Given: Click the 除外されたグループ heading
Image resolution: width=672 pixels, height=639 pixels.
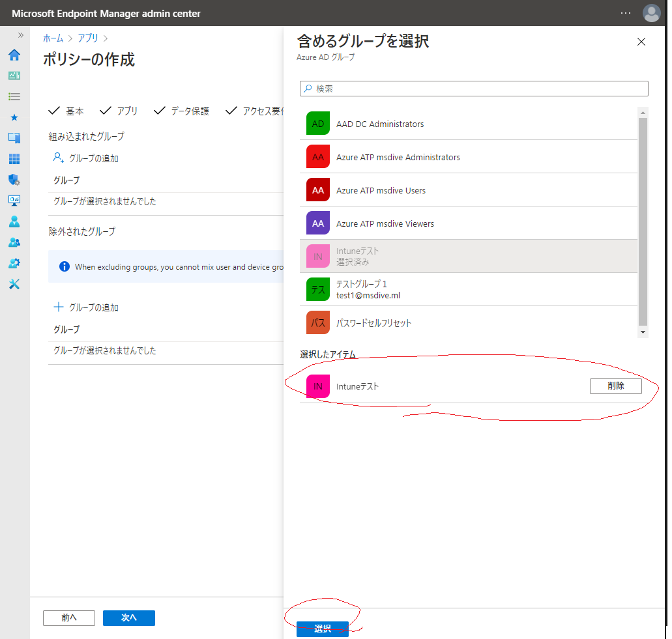Looking at the screenshot, I should point(82,231).
